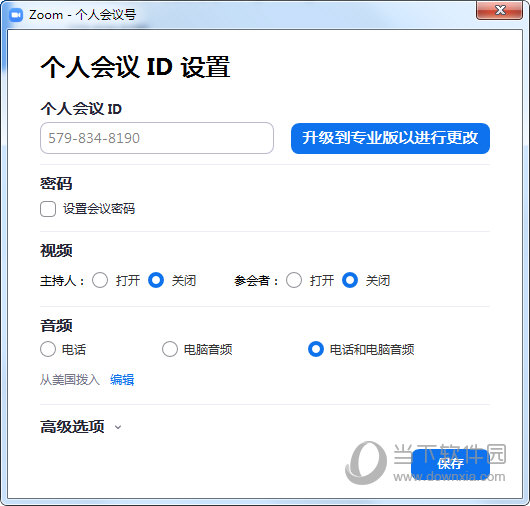Click the 参会者 label
The image size is (530, 506).
[x=256, y=281]
